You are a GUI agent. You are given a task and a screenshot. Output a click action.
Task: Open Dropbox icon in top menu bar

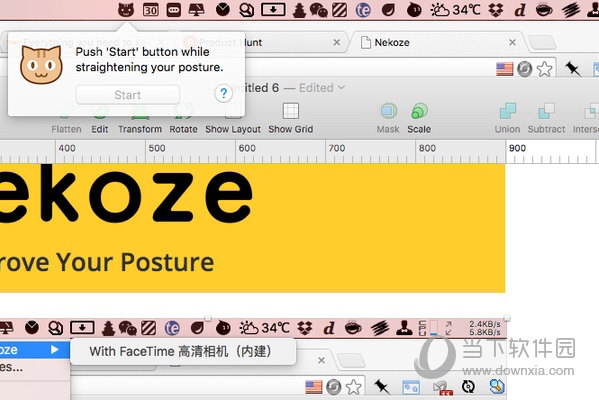(x=496, y=10)
